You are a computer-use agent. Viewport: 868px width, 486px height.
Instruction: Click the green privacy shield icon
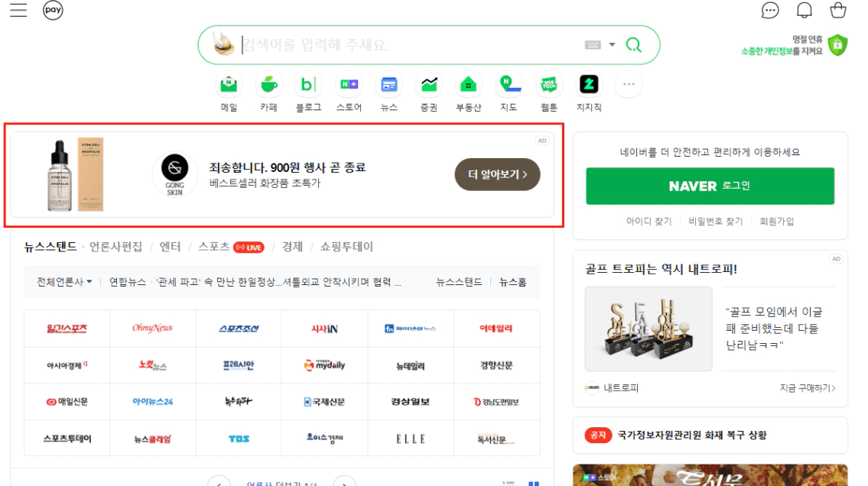[837, 45]
